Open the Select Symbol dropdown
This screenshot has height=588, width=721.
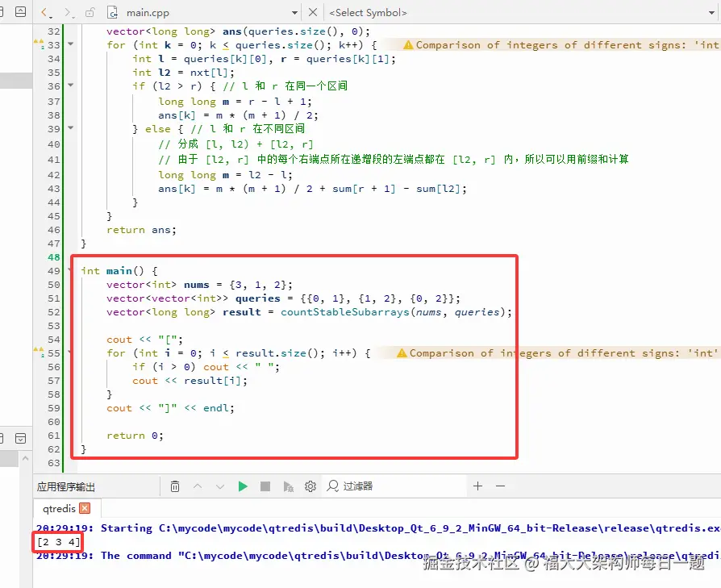point(520,13)
